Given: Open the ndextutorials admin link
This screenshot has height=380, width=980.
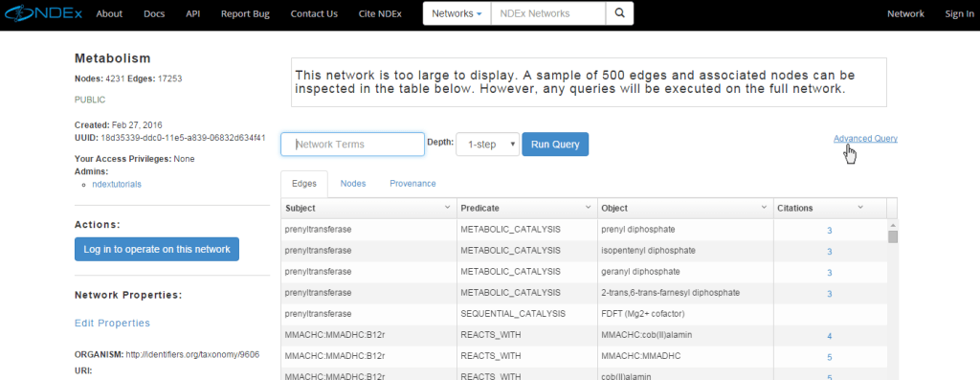Looking at the screenshot, I should pyautogui.click(x=117, y=185).
